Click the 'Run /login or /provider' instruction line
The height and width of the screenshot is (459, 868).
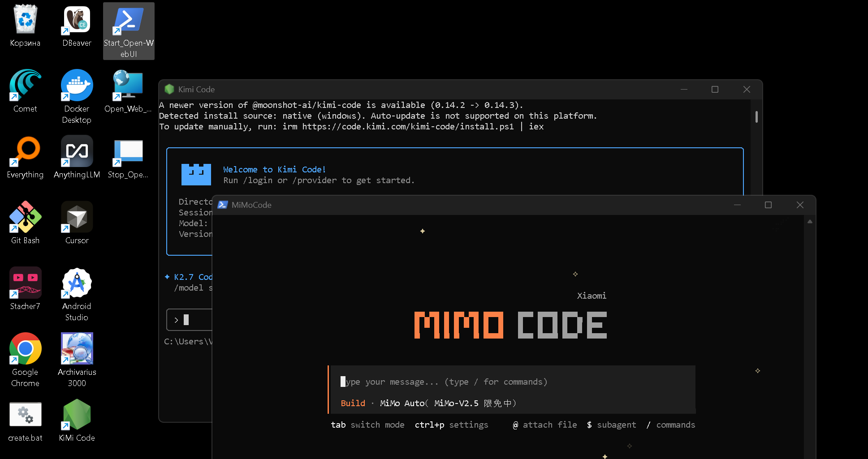[319, 180]
